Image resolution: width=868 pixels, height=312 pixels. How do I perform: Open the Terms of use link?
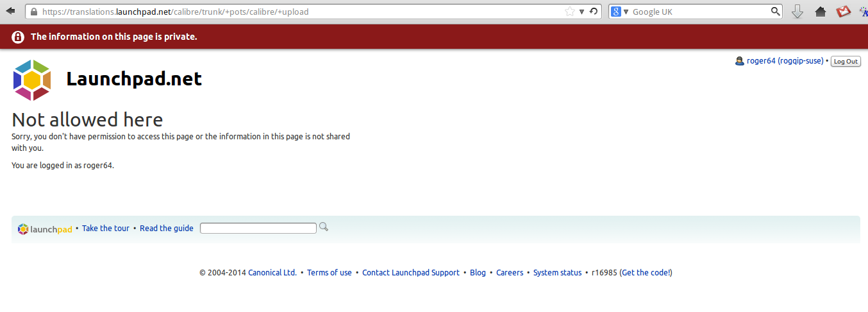tap(330, 273)
